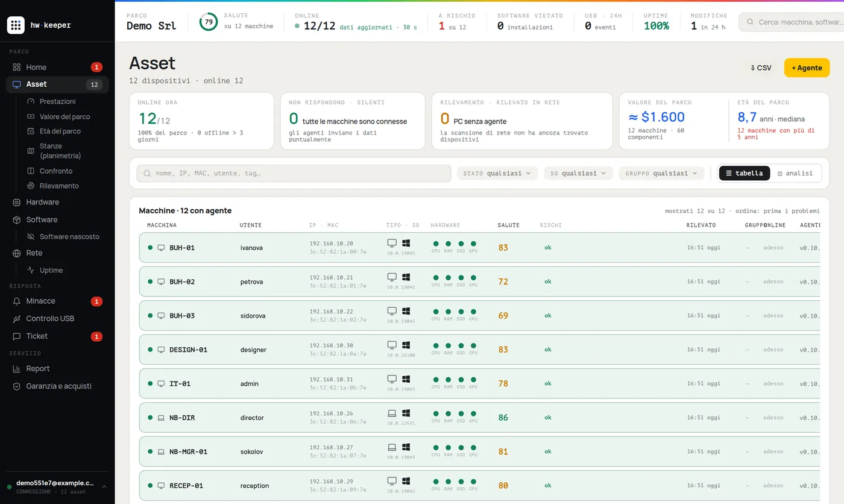Viewport: 844px width, 504px height.
Task: Open Uptime under Rete
Action: click(x=51, y=270)
